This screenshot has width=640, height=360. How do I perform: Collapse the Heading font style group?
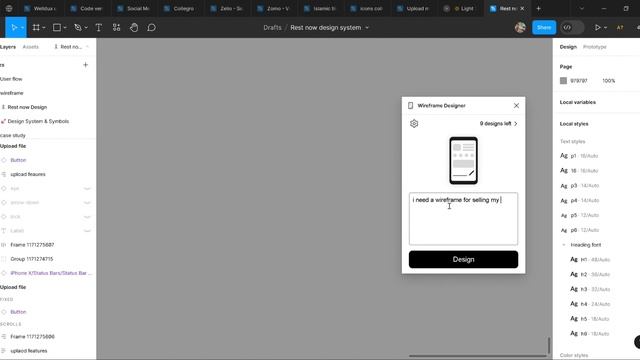(564, 245)
